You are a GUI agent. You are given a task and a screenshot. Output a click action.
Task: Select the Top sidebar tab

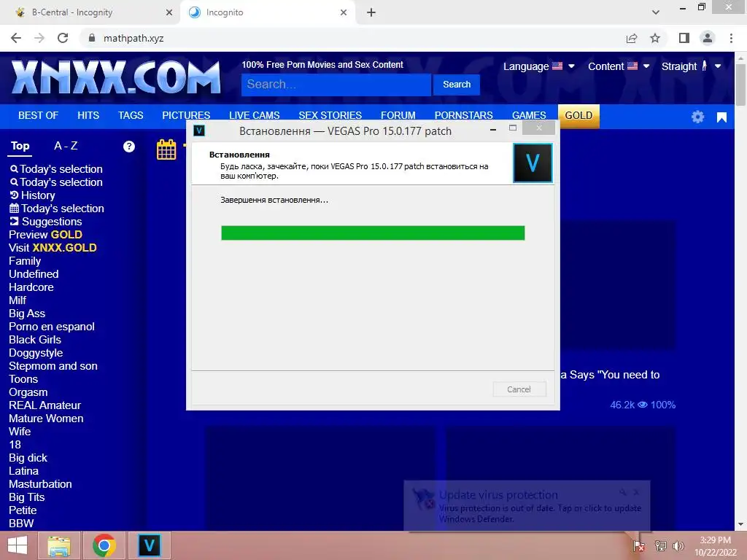coord(20,146)
